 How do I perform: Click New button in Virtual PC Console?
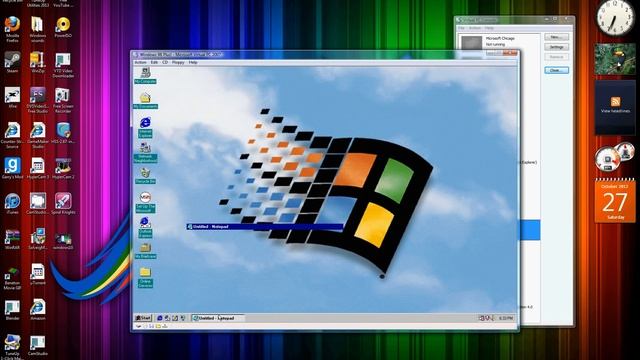(556, 37)
